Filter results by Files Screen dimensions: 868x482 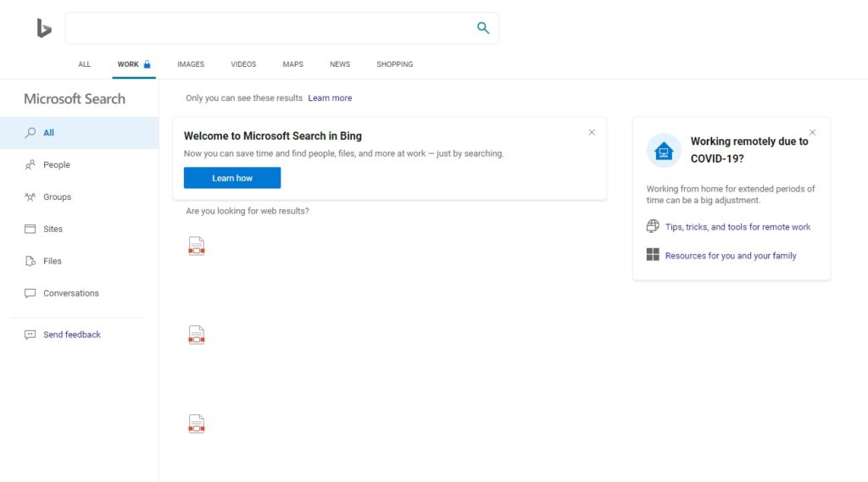click(79, 261)
